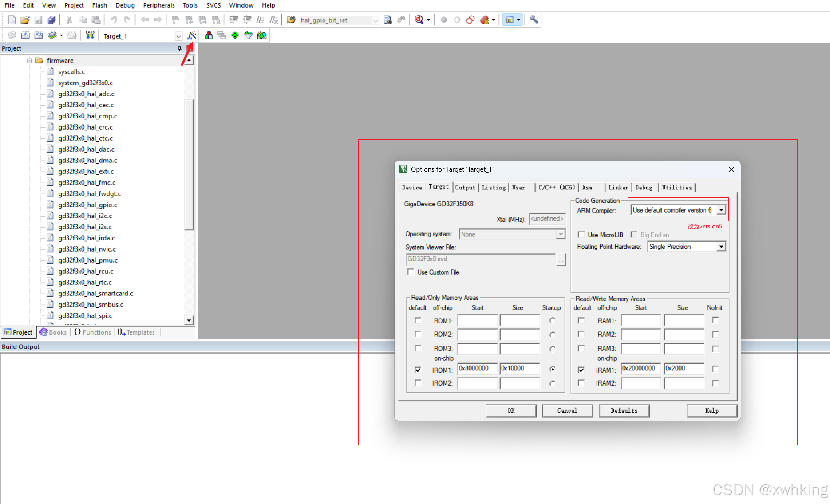Select syscalls.c in the project tree
The width and height of the screenshot is (830, 504).
pos(71,71)
